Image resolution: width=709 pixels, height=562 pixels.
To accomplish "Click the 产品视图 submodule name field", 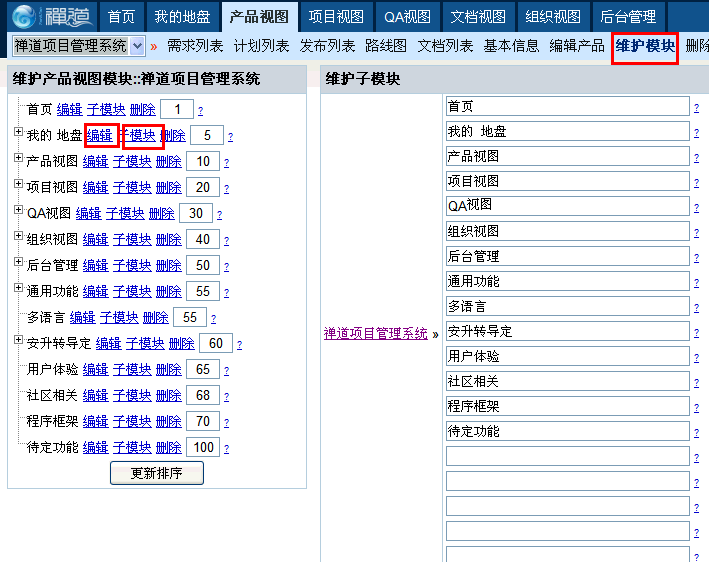I will click(x=568, y=156).
